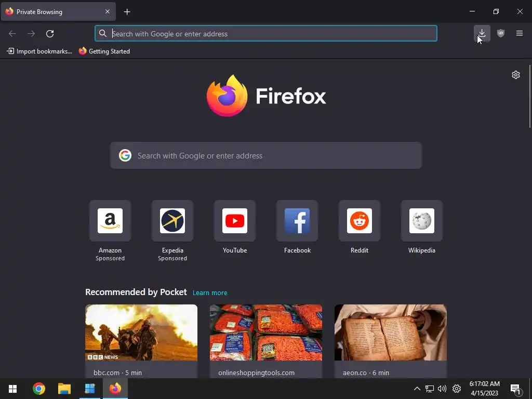The height and width of the screenshot is (399, 532).
Task: Open network status tray icon
Action: pyautogui.click(x=430, y=389)
